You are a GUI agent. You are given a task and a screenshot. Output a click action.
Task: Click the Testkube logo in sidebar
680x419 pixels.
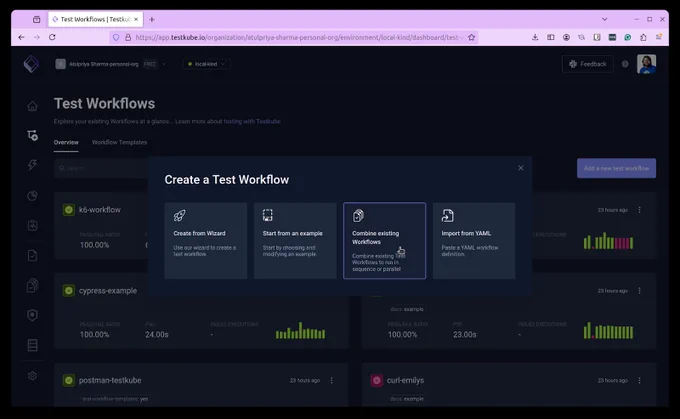[x=31, y=64]
